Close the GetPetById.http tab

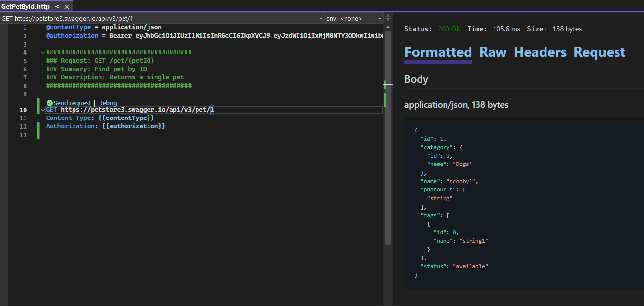tap(67, 7)
